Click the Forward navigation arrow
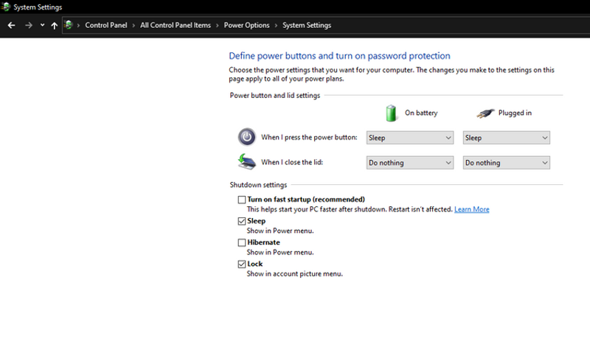The image size is (590, 364). pos(28,25)
